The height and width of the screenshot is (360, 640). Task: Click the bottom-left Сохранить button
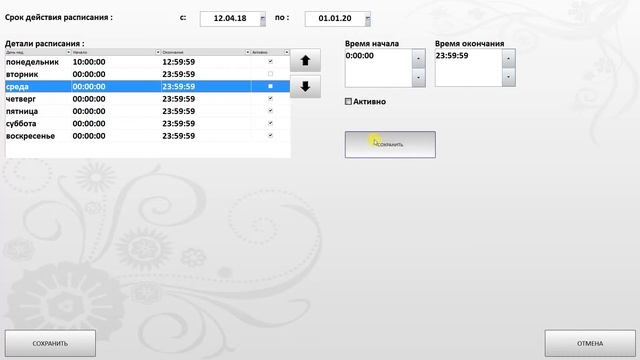(50, 343)
